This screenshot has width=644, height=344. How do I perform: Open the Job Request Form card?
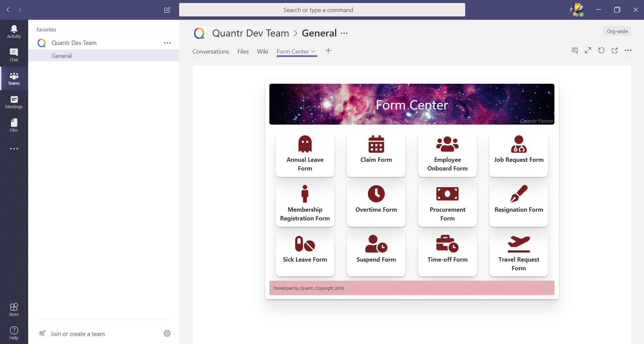[x=519, y=154]
